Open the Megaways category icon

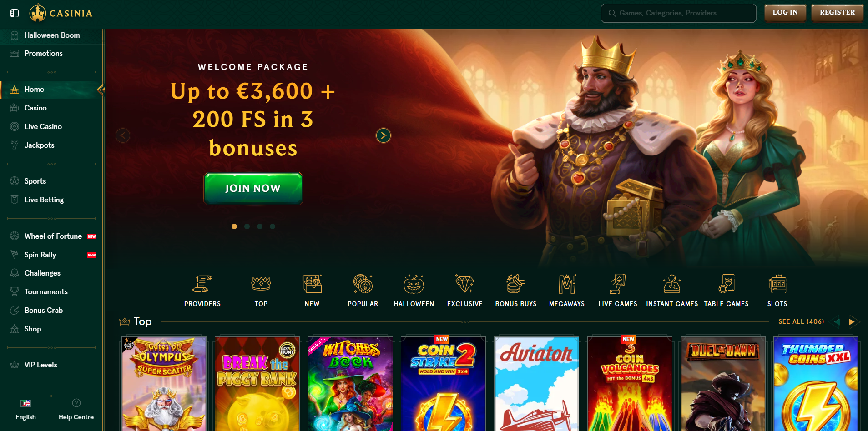tap(567, 284)
